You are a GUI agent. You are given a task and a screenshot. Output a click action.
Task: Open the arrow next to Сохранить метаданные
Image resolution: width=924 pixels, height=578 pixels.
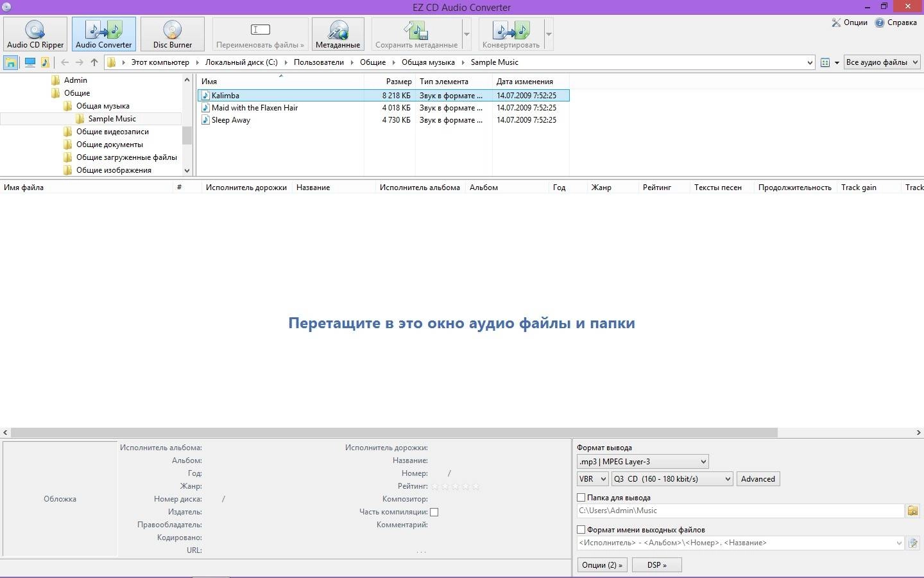point(466,34)
